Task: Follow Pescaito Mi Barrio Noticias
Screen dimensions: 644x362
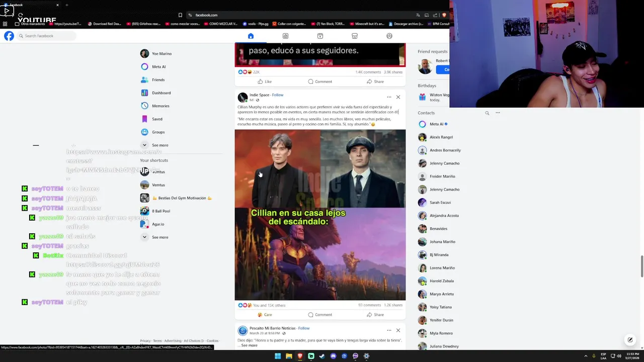Action: click(304, 328)
